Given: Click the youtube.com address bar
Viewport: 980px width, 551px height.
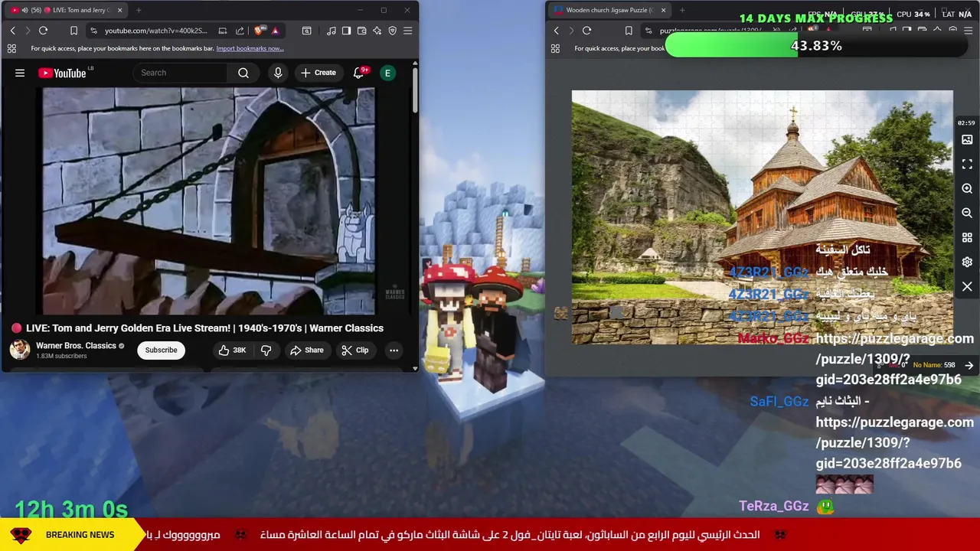Looking at the screenshot, I should point(155,31).
